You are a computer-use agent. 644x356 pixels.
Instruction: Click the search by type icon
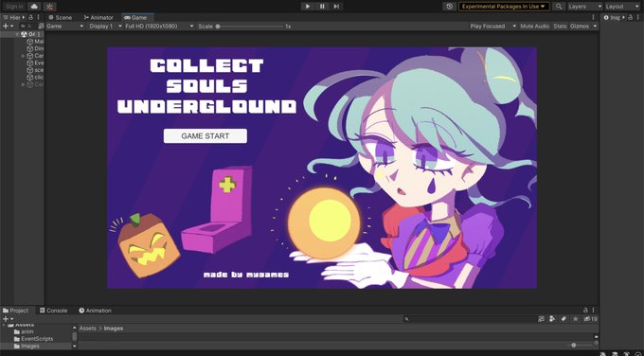coord(552,319)
